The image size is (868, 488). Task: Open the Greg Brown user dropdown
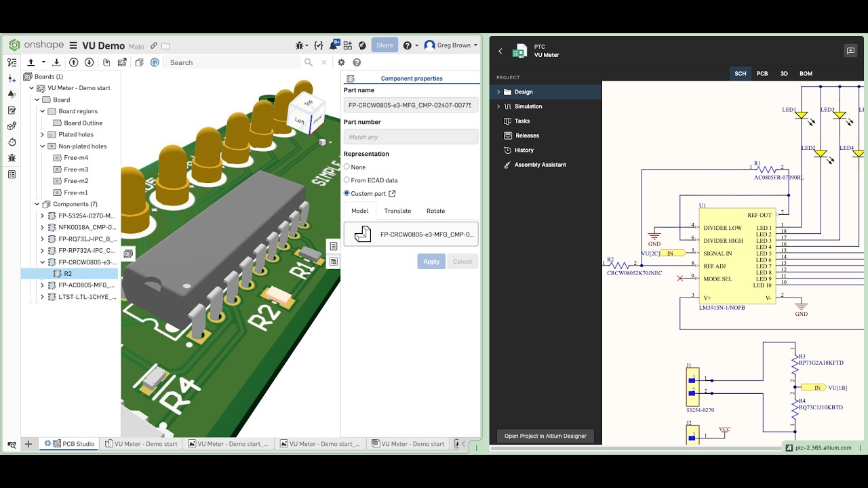(451, 45)
